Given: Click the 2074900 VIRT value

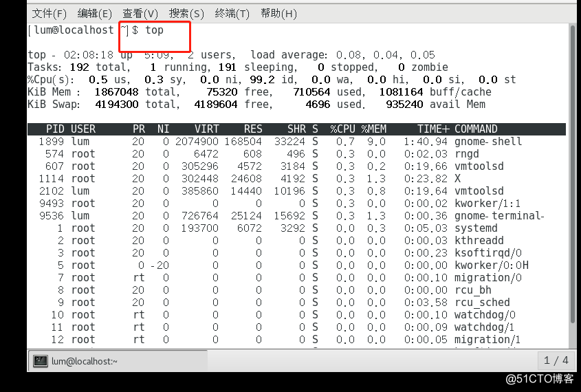Looking at the screenshot, I should [x=197, y=142].
